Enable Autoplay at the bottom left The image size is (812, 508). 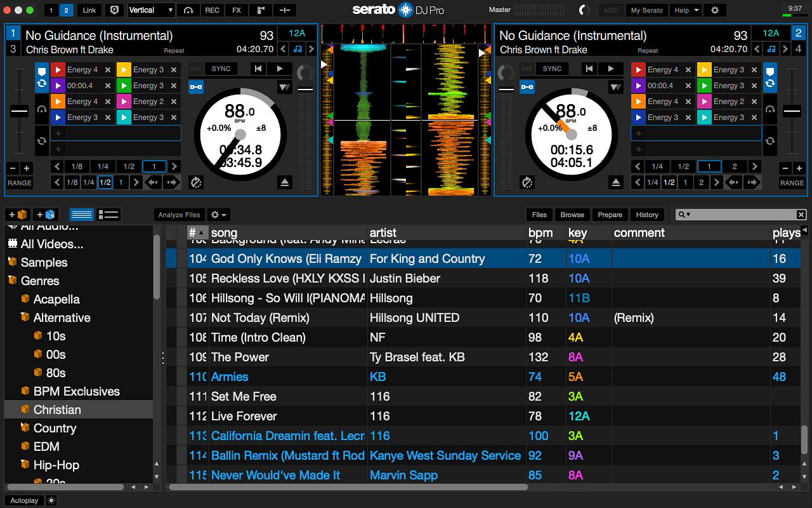tap(23, 500)
